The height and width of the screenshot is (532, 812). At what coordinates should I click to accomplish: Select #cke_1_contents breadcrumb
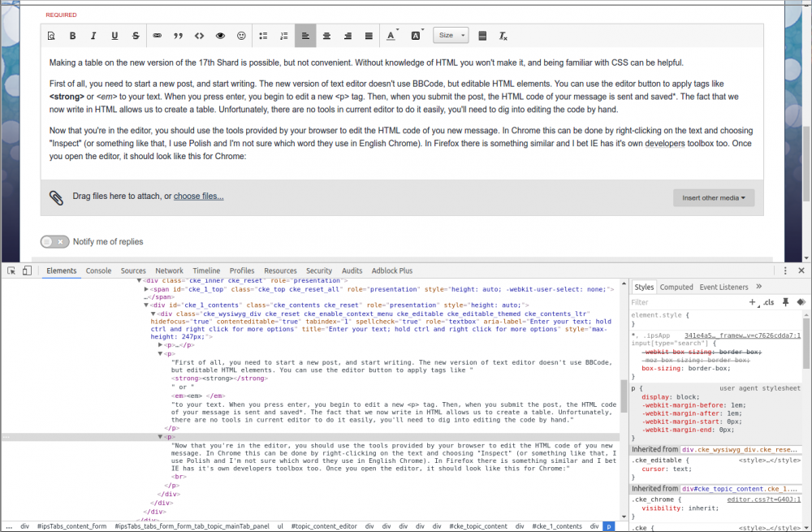(557, 526)
